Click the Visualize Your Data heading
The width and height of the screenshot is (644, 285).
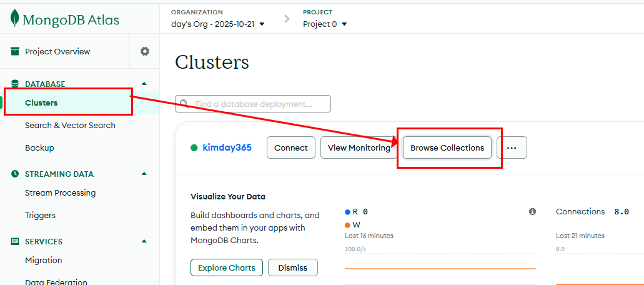pos(228,197)
